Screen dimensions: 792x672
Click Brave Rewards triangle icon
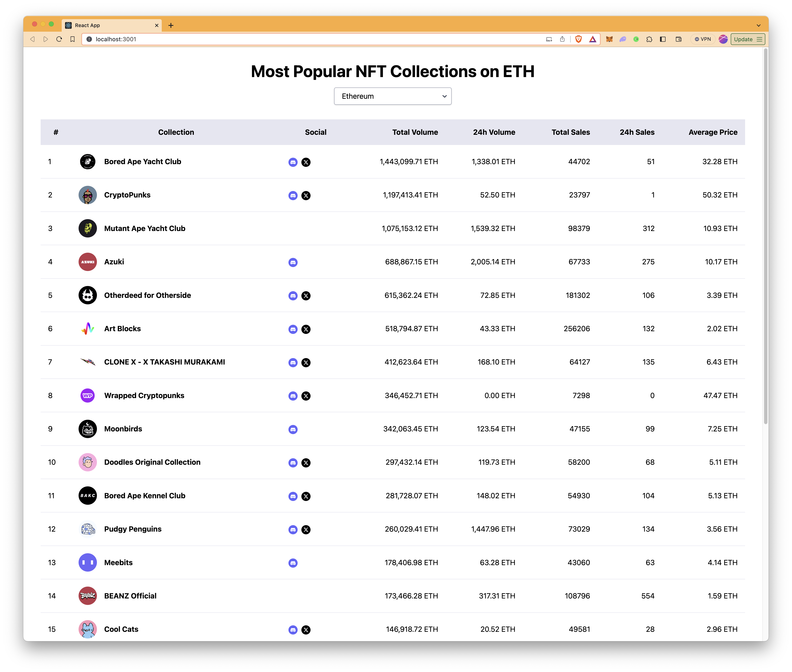click(x=592, y=39)
